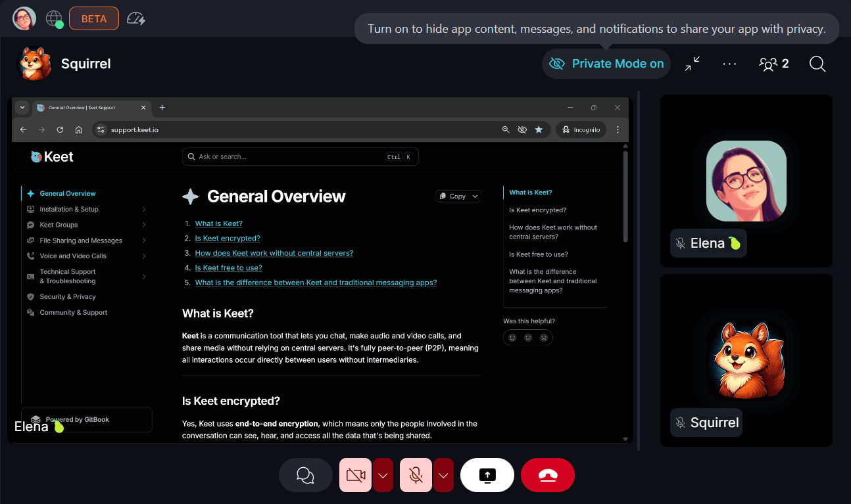Open your profile avatar in the top bar
This screenshot has width=851, height=504.
[x=24, y=18]
